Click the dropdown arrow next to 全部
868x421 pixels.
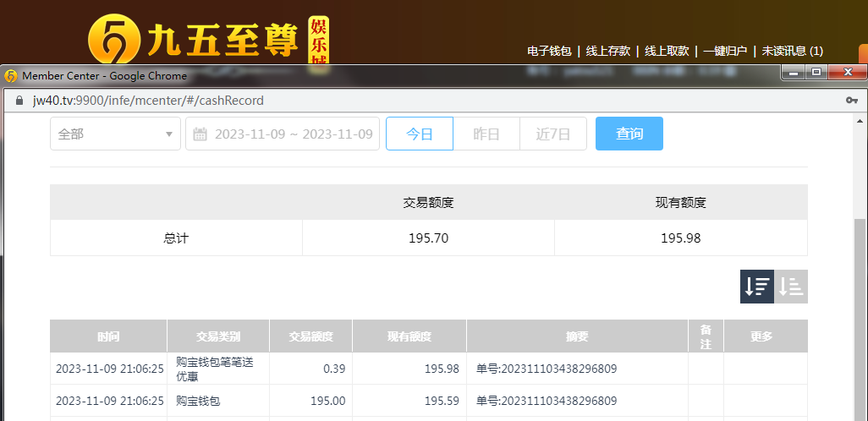coord(169,134)
